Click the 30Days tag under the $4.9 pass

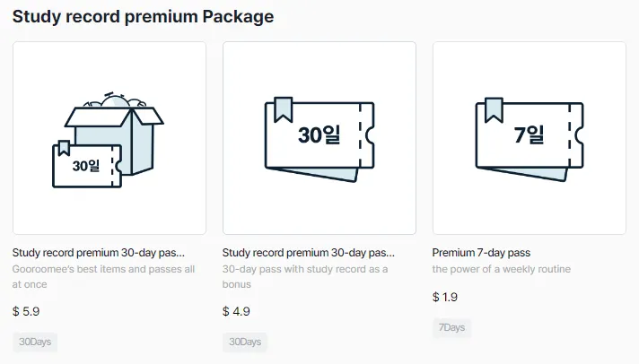[x=245, y=342]
